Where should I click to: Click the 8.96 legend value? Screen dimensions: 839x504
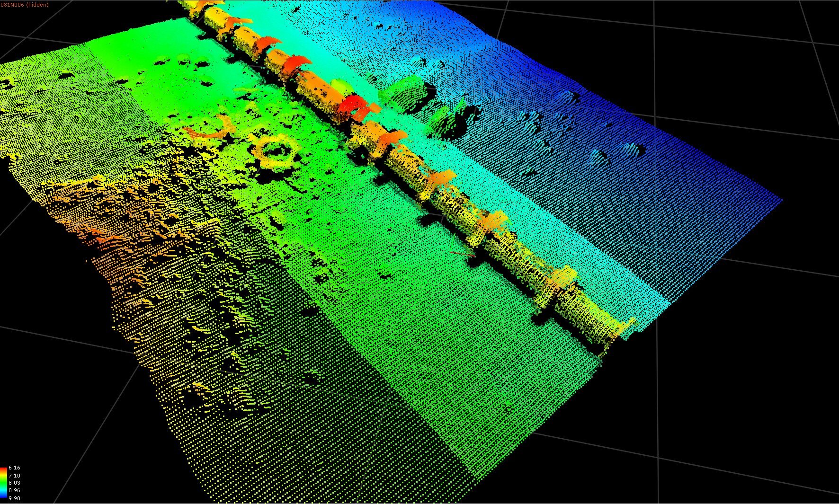click(x=15, y=491)
